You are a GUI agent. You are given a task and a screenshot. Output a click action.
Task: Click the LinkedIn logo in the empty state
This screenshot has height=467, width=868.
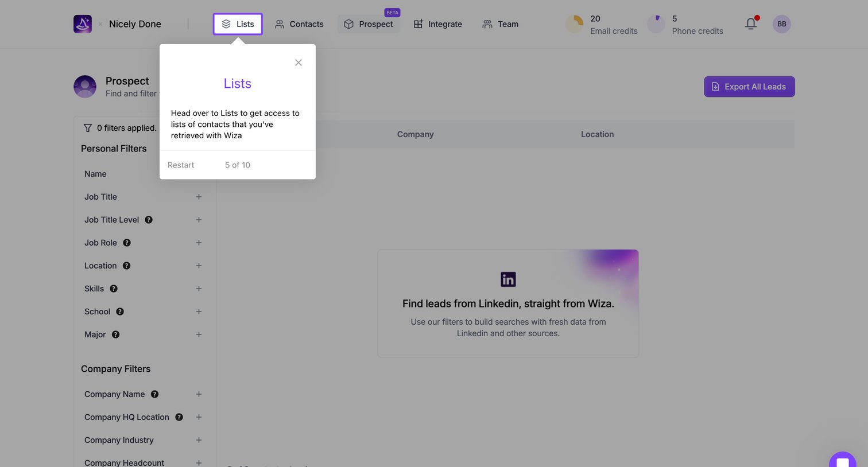508,279
